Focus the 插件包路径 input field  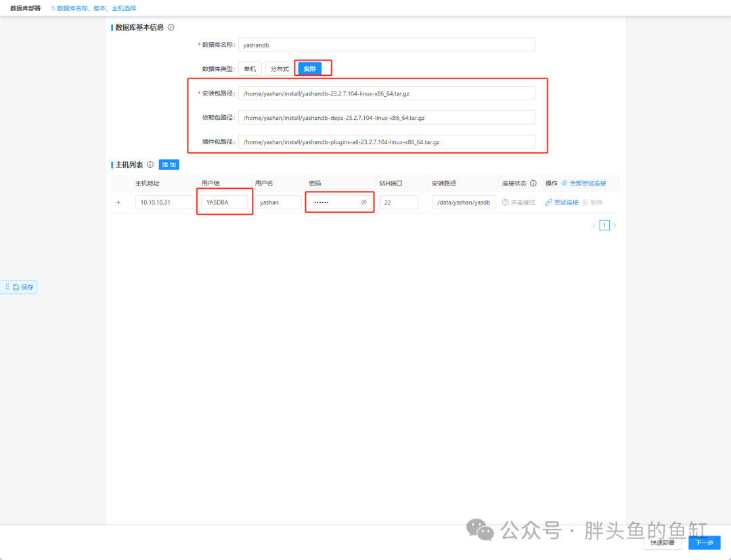coord(386,142)
